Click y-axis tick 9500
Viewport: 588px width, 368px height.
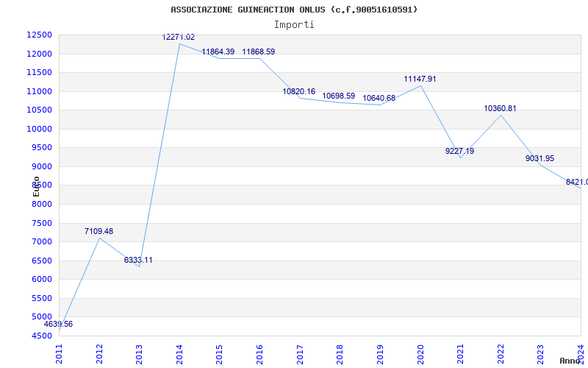(x=41, y=148)
